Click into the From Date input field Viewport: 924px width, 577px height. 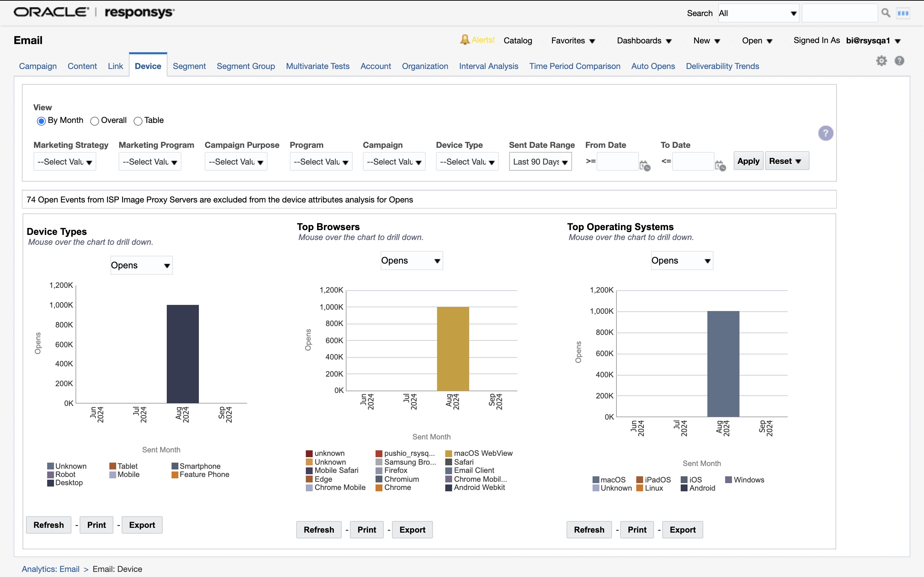pos(617,161)
